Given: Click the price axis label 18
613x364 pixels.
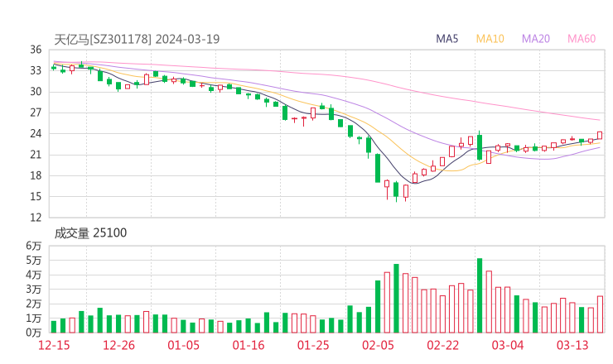Looking at the screenshot, I should (x=36, y=175).
